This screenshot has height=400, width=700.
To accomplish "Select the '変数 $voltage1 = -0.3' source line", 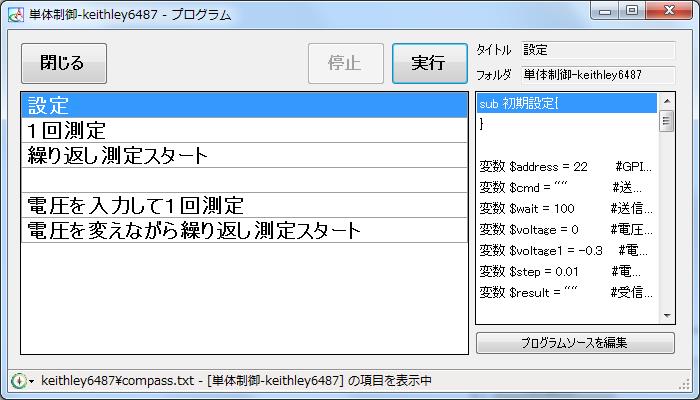I will click(x=566, y=250).
